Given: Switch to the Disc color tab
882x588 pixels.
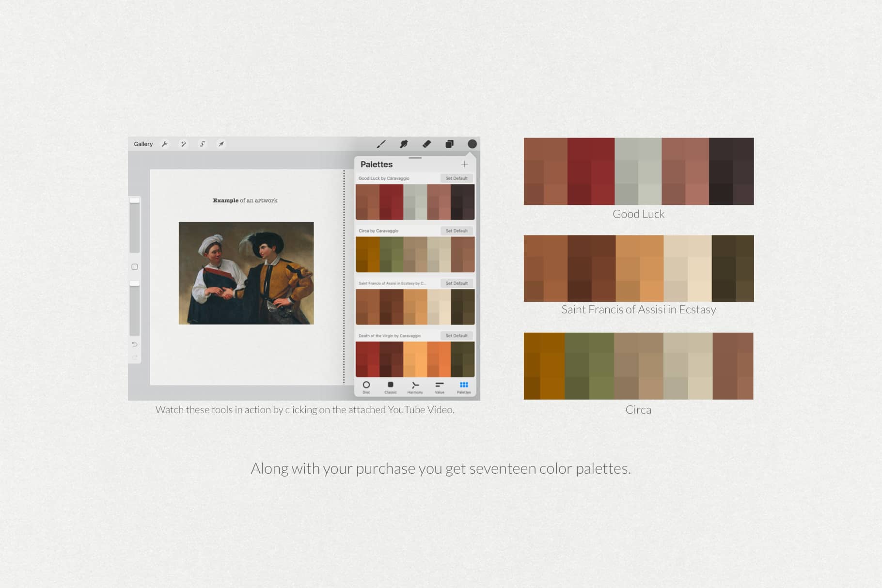Looking at the screenshot, I should [x=366, y=387].
